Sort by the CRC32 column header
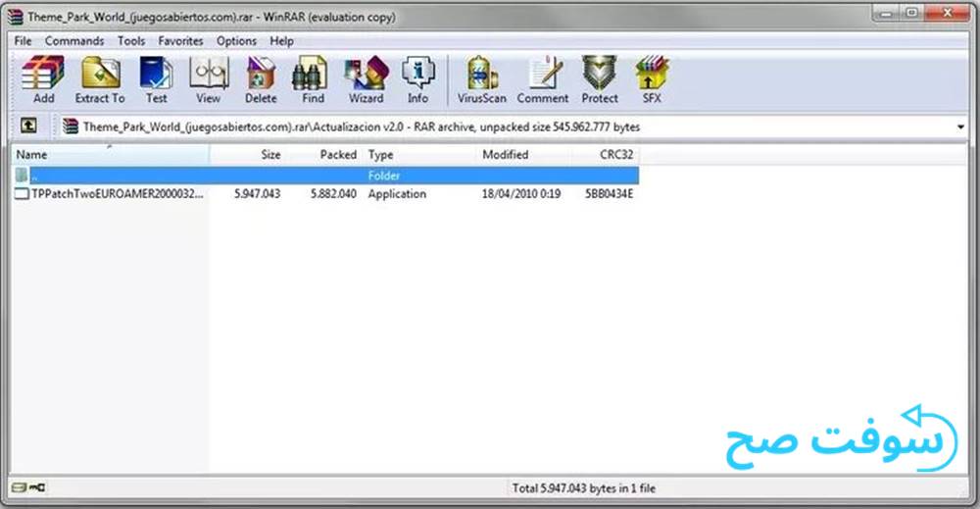 [605, 154]
